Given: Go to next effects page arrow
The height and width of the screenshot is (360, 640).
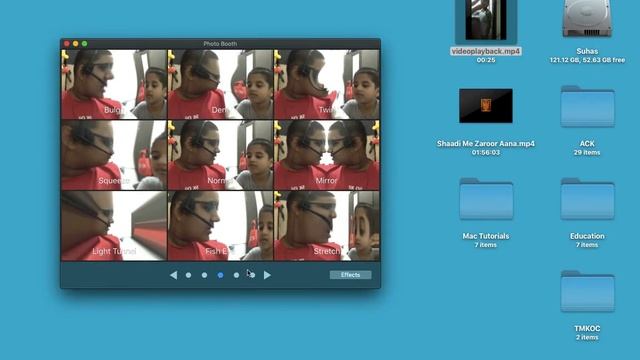Looking at the screenshot, I should click(x=267, y=276).
